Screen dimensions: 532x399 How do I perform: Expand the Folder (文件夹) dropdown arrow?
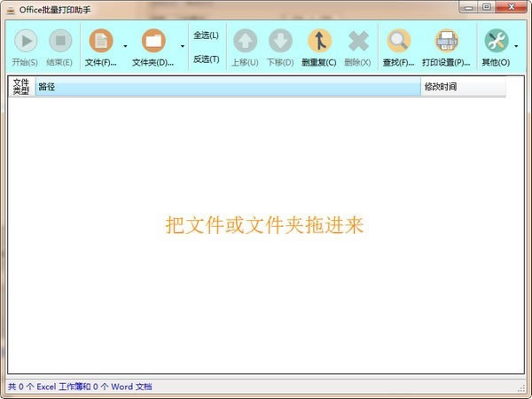pyautogui.click(x=183, y=47)
